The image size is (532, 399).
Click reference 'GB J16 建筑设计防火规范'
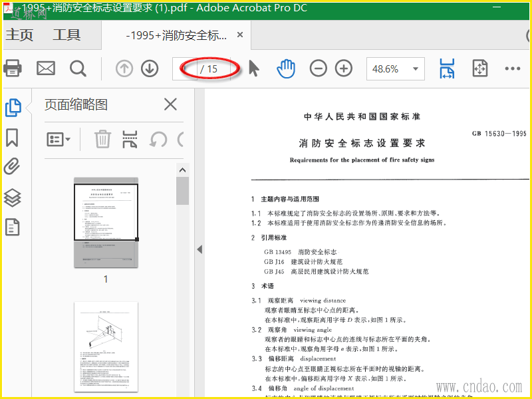pyautogui.click(x=303, y=261)
